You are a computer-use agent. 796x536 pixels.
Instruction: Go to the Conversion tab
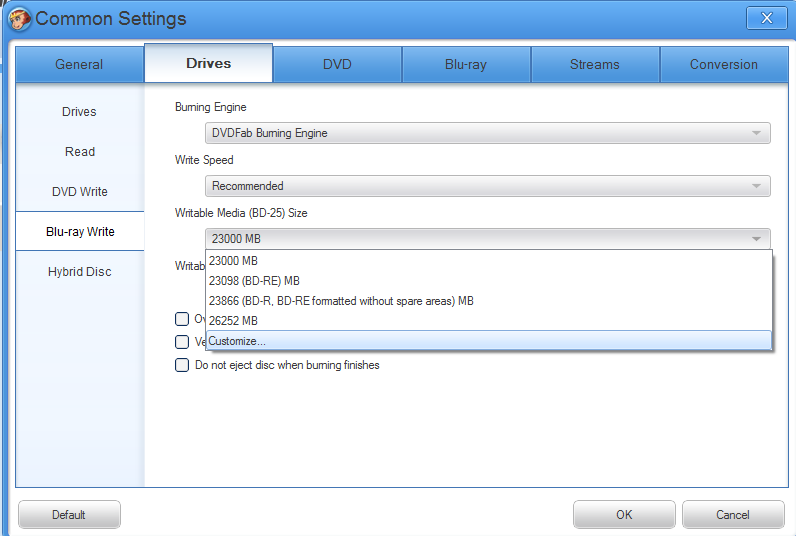723,64
